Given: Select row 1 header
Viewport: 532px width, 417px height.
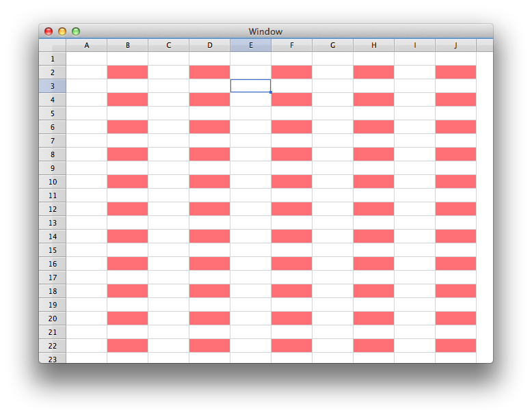Looking at the screenshot, I should pos(53,59).
